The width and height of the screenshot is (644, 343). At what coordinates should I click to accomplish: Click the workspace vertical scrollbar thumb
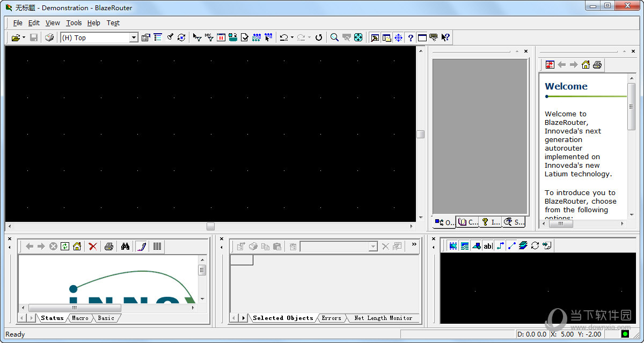click(420, 134)
